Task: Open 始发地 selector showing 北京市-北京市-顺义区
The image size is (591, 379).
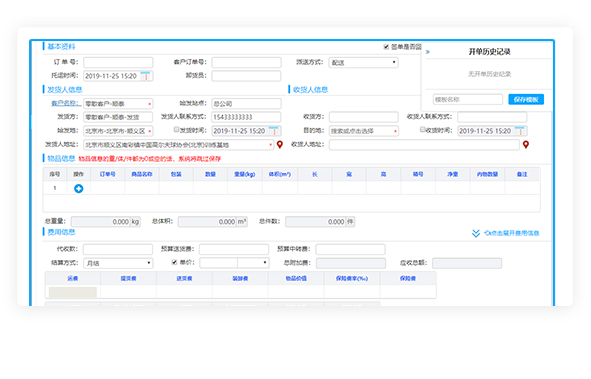Action: click(118, 131)
